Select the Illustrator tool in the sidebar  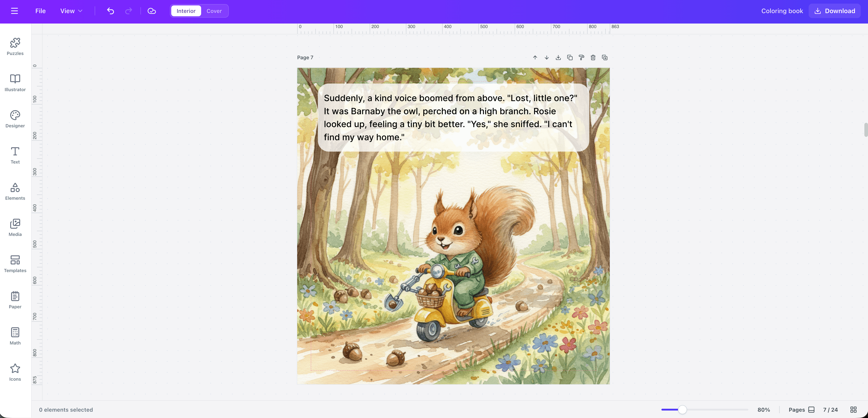(x=15, y=83)
